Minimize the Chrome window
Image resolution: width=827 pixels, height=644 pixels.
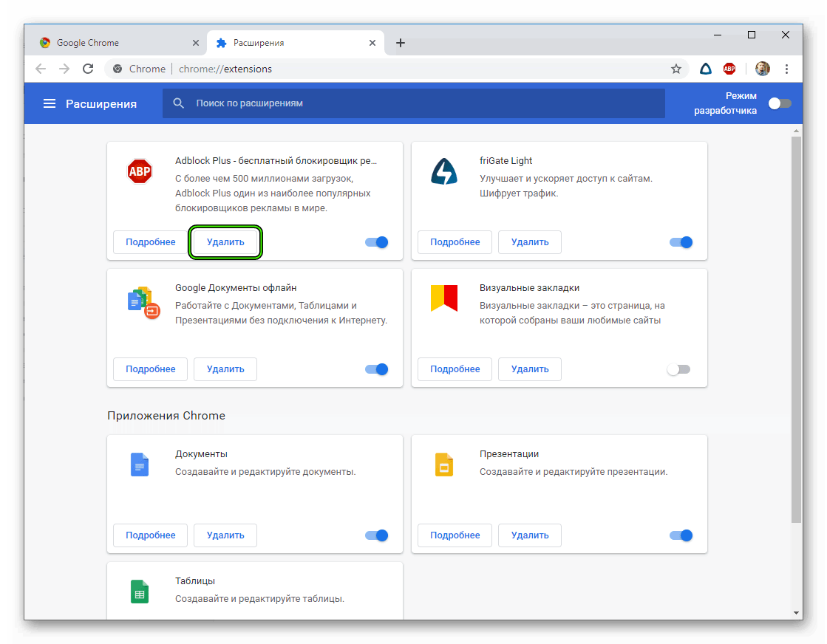718,35
